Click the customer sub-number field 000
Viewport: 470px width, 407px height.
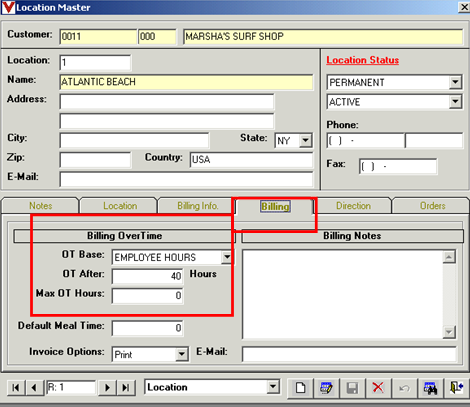point(157,36)
